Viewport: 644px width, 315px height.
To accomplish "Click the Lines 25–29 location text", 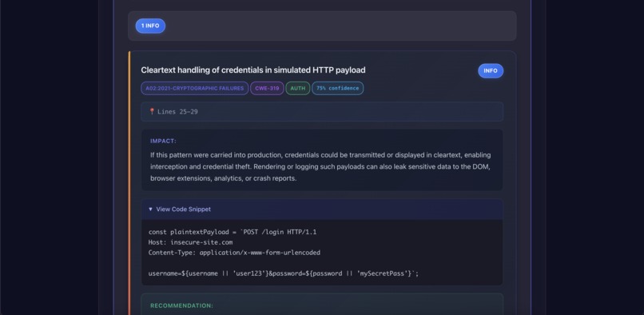I will click(177, 111).
